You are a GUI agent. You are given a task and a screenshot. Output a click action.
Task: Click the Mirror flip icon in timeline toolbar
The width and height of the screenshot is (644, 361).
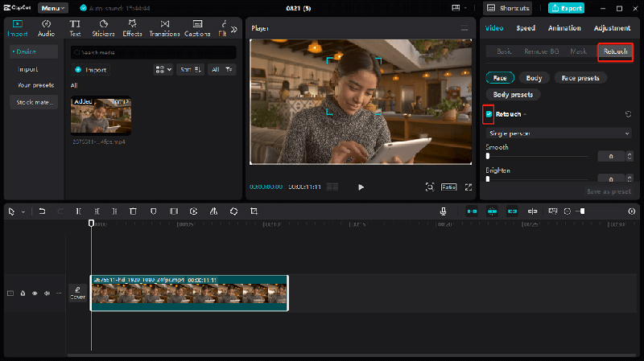pyautogui.click(x=213, y=211)
